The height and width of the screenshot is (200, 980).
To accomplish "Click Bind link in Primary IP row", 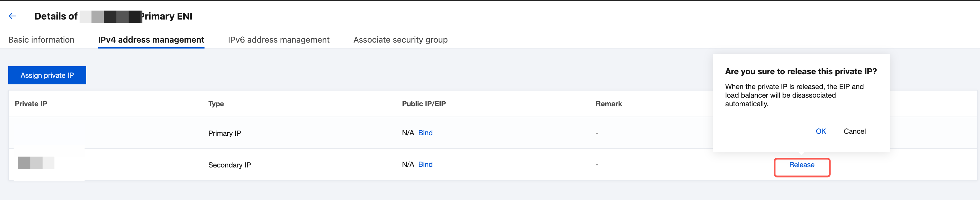I will [x=425, y=133].
